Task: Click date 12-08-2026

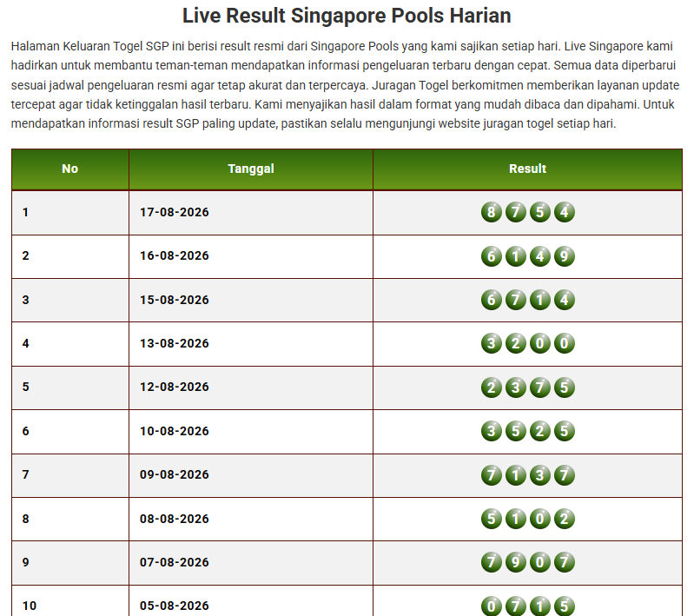Action: [175, 387]
